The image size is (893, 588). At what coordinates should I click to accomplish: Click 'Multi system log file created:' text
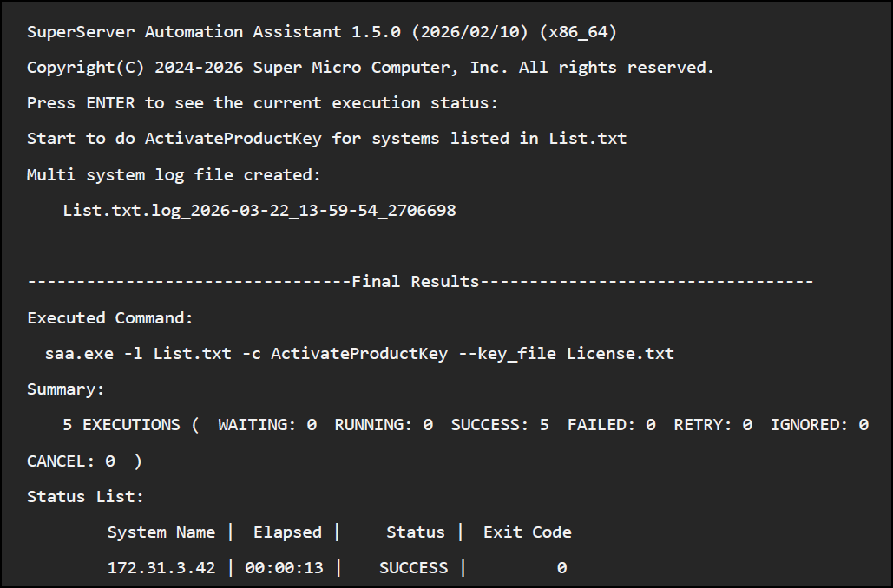pyautogui.click(x=174, y=174)
